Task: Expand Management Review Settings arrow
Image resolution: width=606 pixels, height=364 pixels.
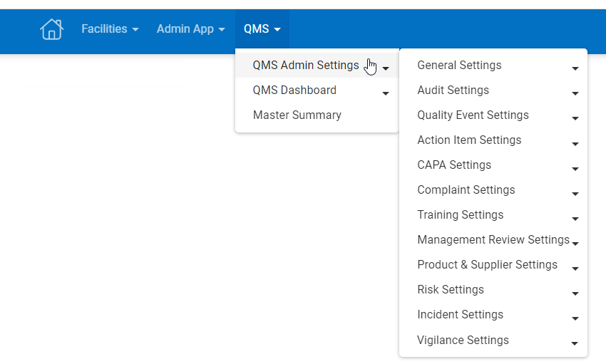Action: (x=575, y=244)
